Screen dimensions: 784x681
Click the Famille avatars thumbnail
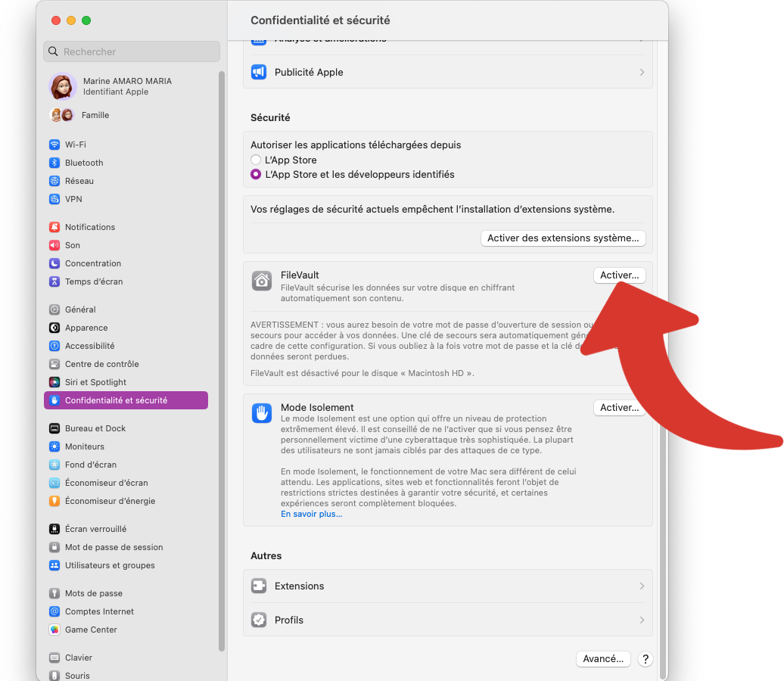[62, 115]
